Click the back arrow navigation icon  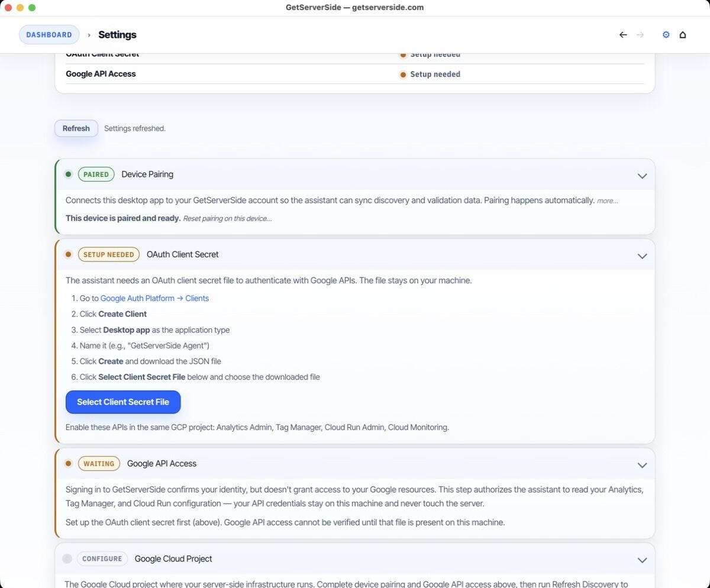click(623, 35)
